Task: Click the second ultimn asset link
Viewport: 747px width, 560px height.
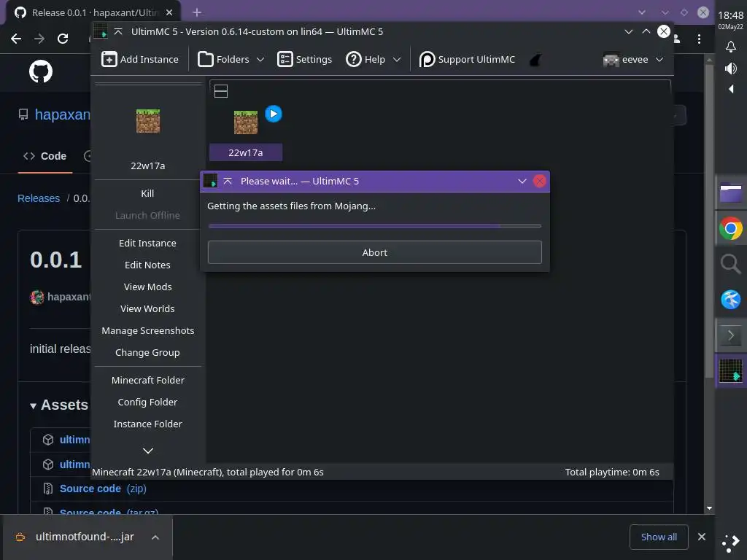Action: (75, 464)
